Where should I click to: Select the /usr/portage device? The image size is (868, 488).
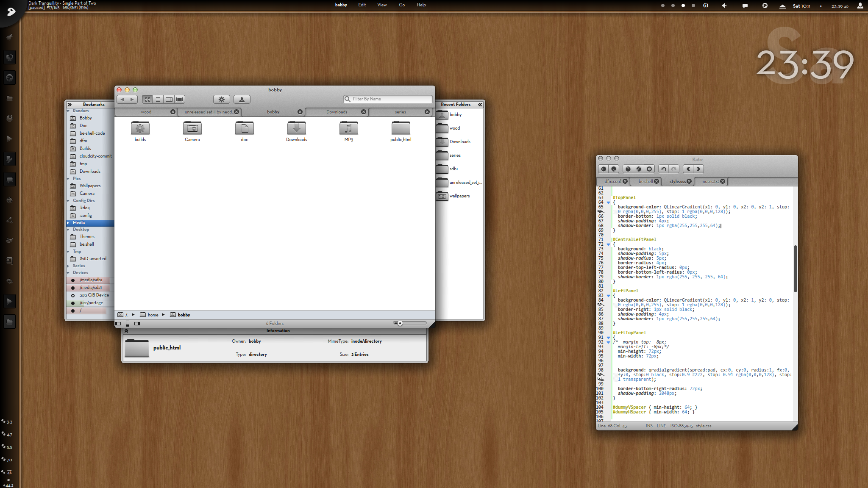coord(91,303)
